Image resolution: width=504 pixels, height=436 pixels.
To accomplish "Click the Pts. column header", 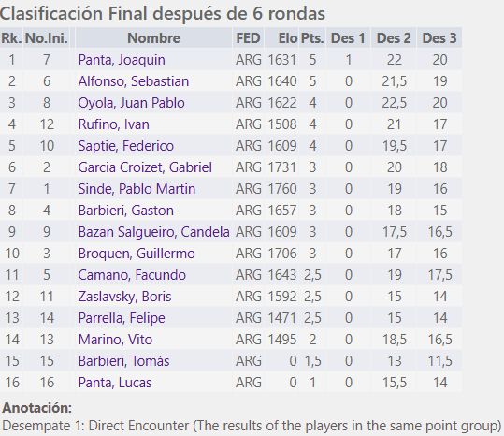I will (312, 38).
